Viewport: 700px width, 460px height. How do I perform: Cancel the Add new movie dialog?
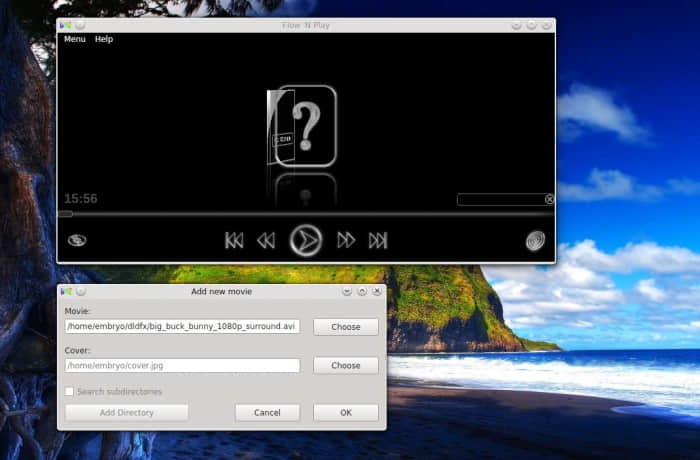267,413
